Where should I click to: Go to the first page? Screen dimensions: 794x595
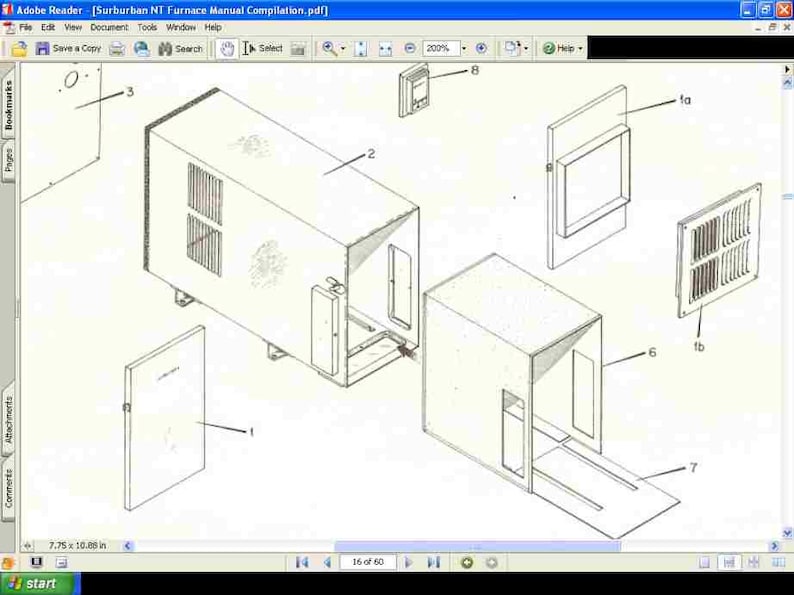click(x=302, y=562)
